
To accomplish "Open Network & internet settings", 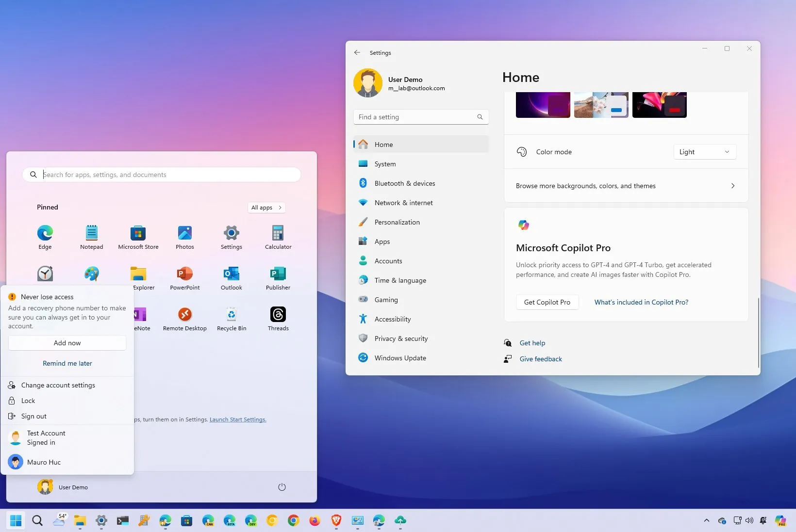I will 421,203.
